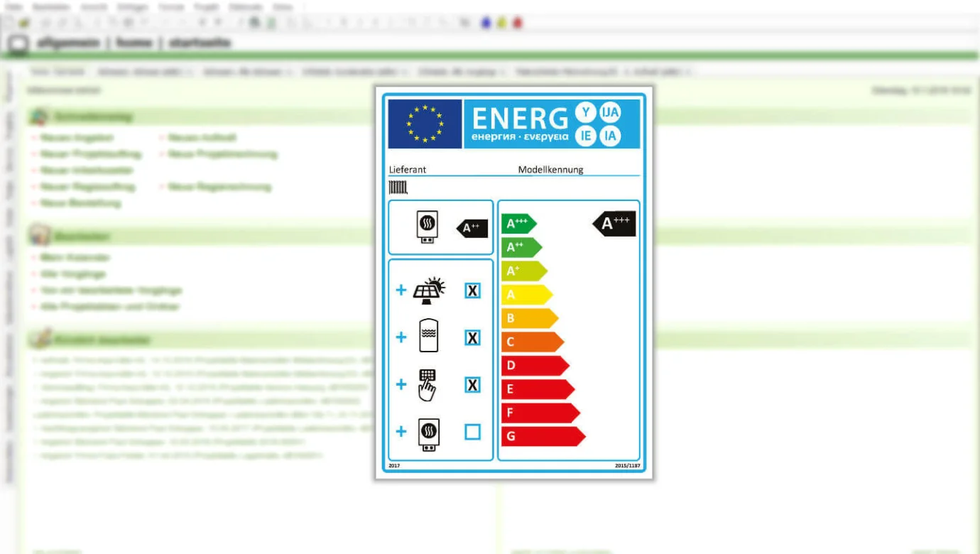Select the hot water storage tank icon

[428, 337]
